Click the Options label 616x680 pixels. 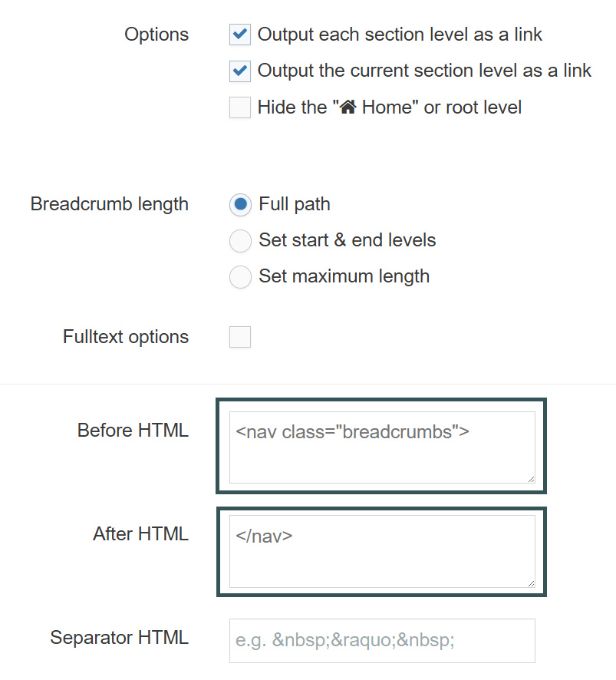point(156,35)
